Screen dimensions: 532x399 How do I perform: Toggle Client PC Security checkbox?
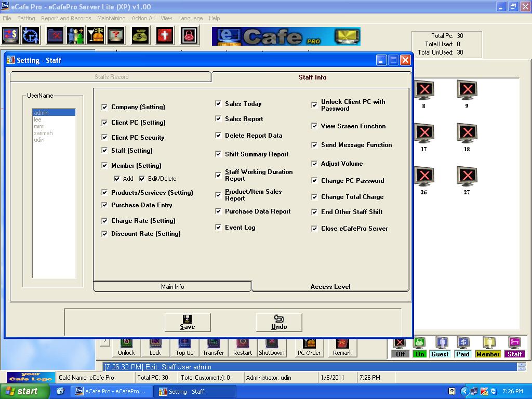(104, 137)
